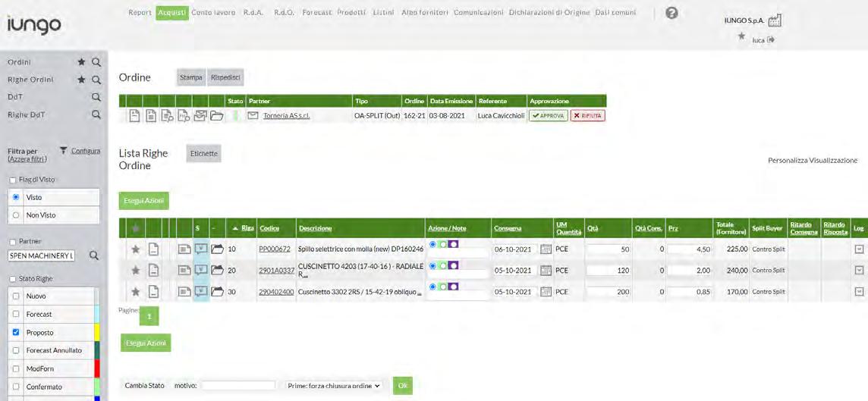Image resolution: width=868 pixels, height=401 pixels.
Task: Star the row with code 2901A0337
Action: (135, 271)
